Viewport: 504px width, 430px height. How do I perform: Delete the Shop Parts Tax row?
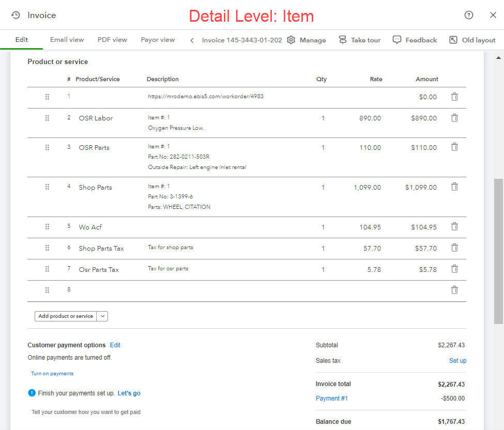point(454,248)
